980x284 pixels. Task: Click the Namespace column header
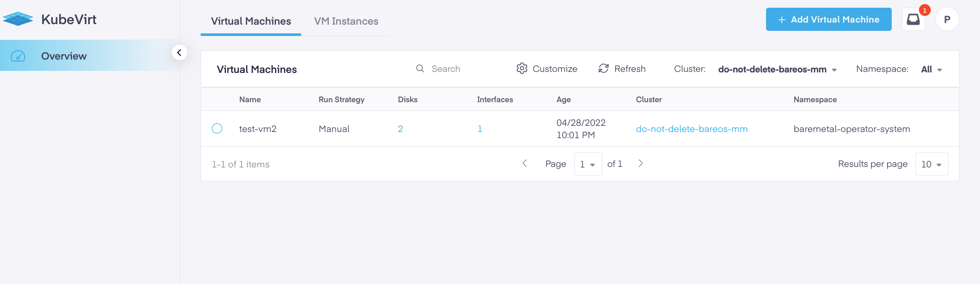pos(815,100)
